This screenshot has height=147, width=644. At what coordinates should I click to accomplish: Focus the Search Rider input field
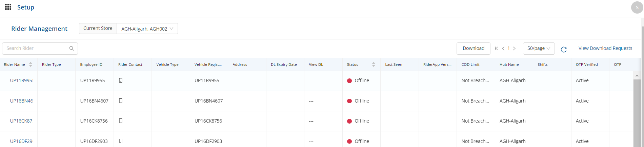coord(34,49)
